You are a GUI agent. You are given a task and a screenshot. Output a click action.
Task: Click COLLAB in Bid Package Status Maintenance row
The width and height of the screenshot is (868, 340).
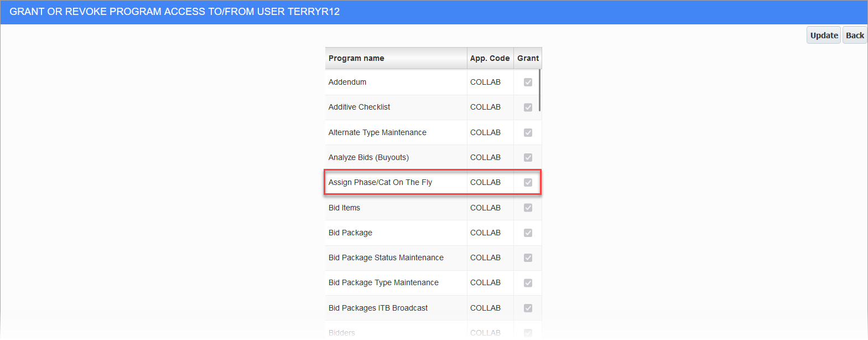[485, 257]
